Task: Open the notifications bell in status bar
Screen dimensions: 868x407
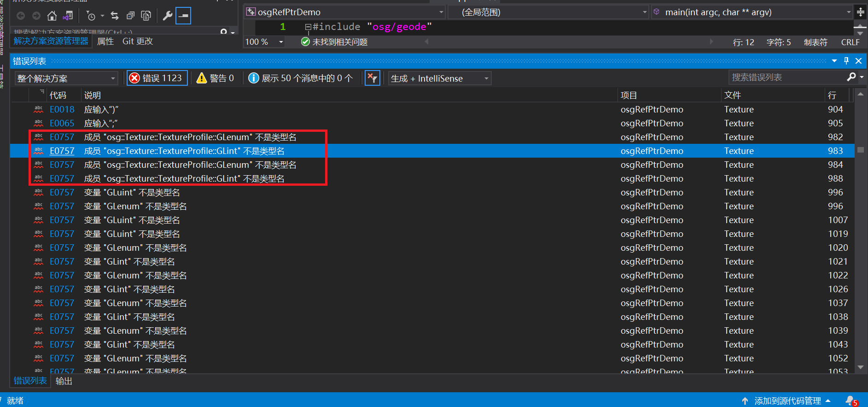Action: [851, 401]
